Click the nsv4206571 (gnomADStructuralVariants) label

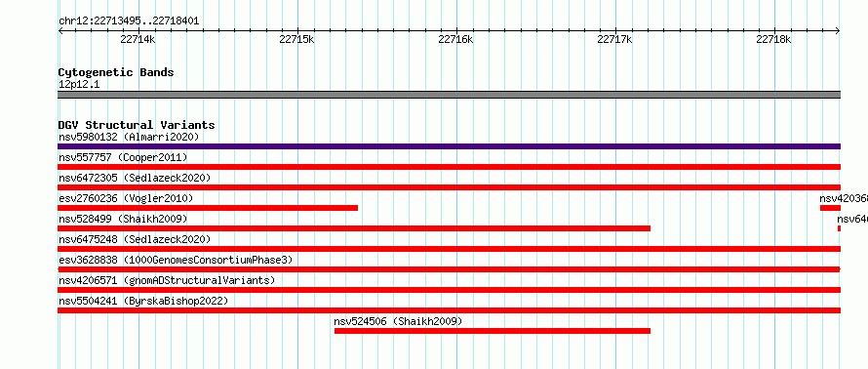(167, 280)
